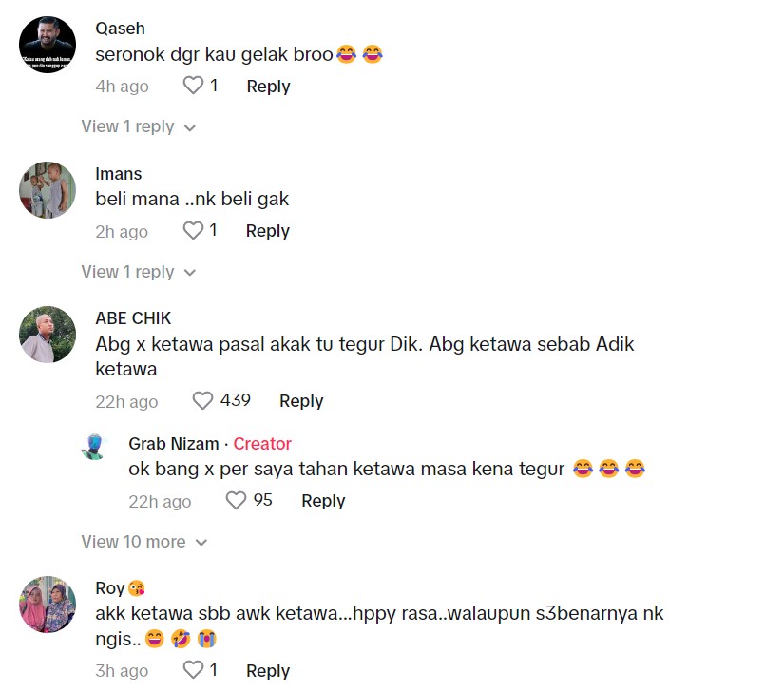784x692 pixels.
Task: Reply to Imans' comment
Action: coord(267,230)
